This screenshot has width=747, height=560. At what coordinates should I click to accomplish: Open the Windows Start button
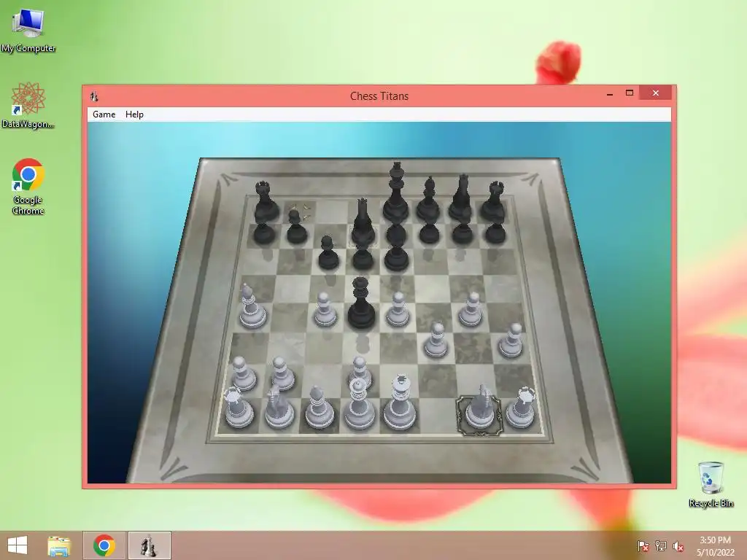[18, 545]
